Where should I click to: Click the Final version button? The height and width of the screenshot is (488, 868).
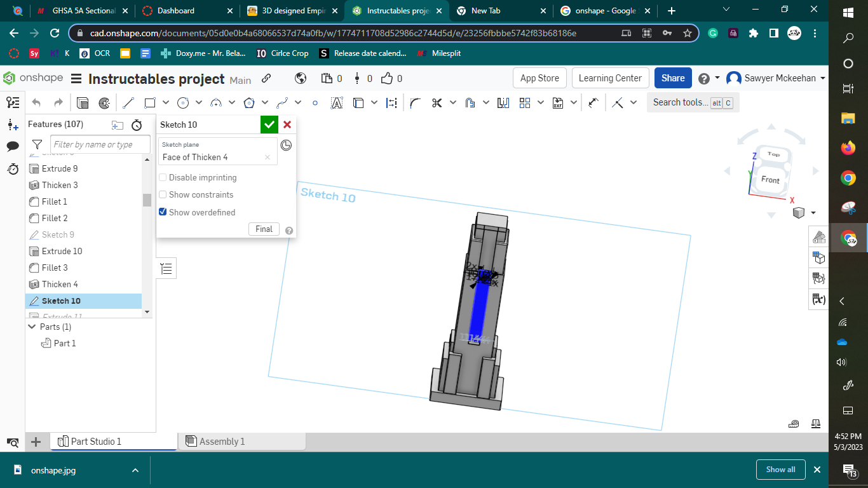click(264, 229)
